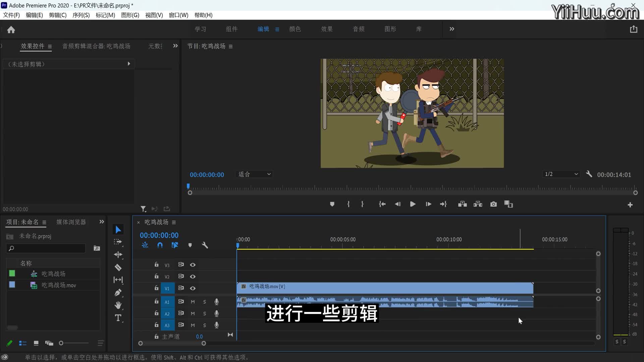Open 效果控件 panel menu

coord(50,47)
